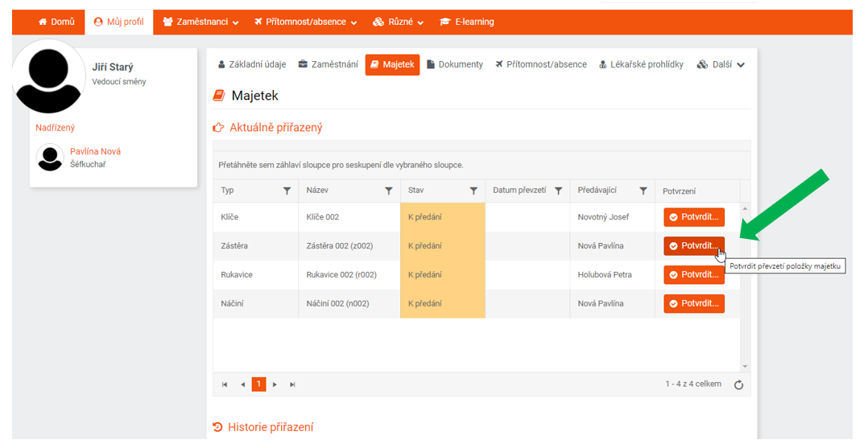The width and height of the screenshot is (868, 448).
Task: Sort by Typ column header
Action: [228, 191]
